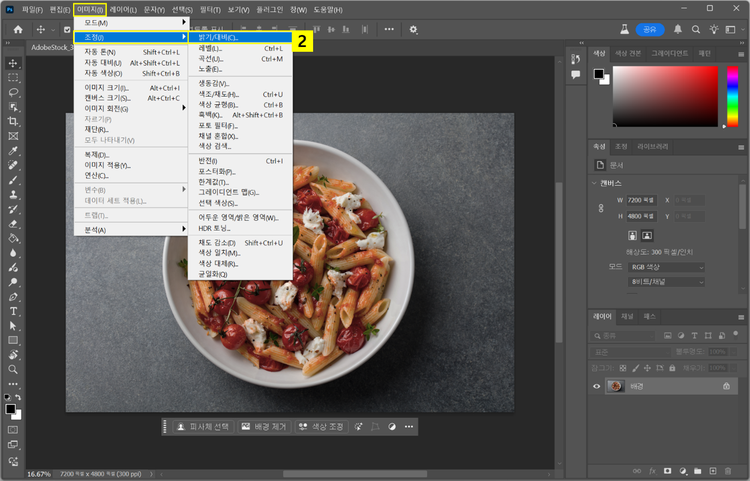
Task: Open the 레이어(L) menu in menu bar
Action: click(123, 10)
